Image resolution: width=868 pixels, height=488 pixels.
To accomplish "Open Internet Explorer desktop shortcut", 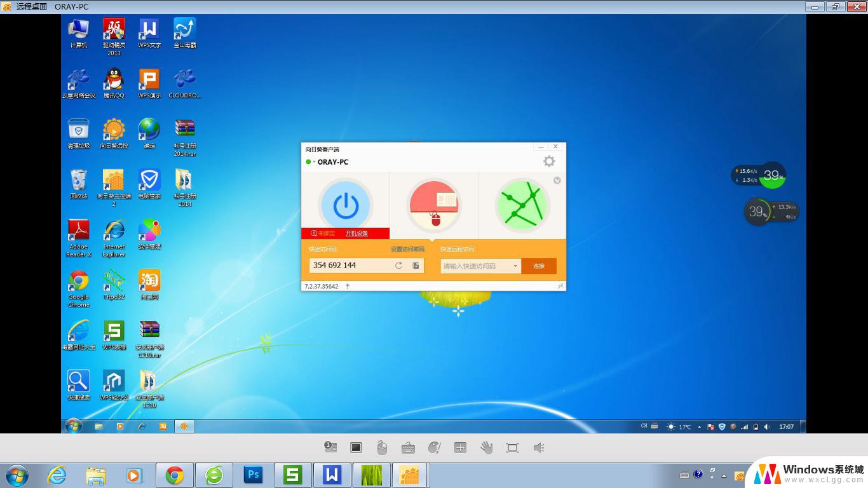I will click(114, 238).
